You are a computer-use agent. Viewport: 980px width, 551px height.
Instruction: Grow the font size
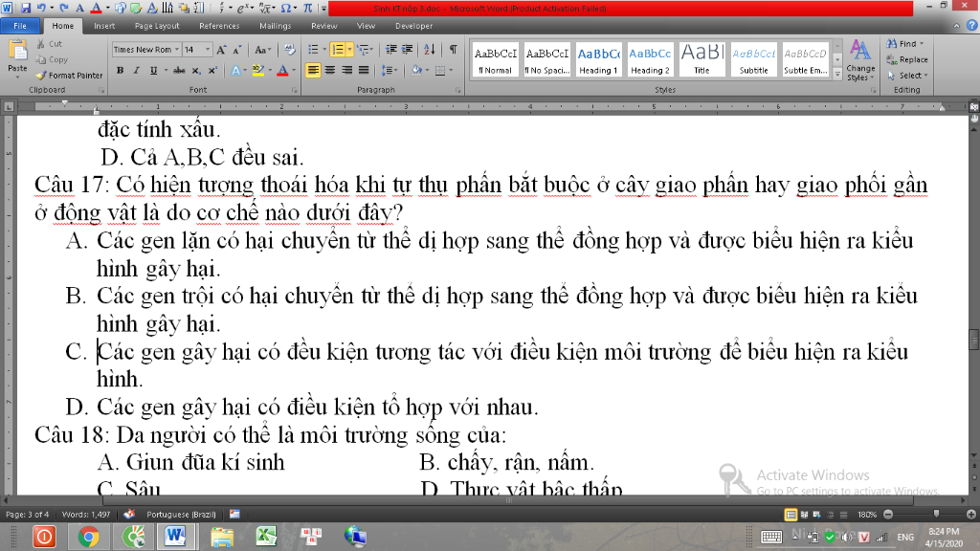tap(221, 50)
